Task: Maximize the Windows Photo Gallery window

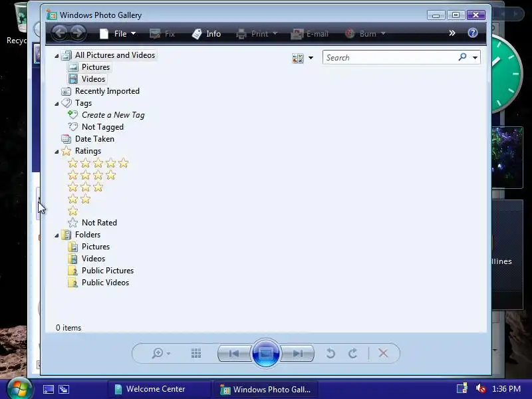Action: click(456, 15)
